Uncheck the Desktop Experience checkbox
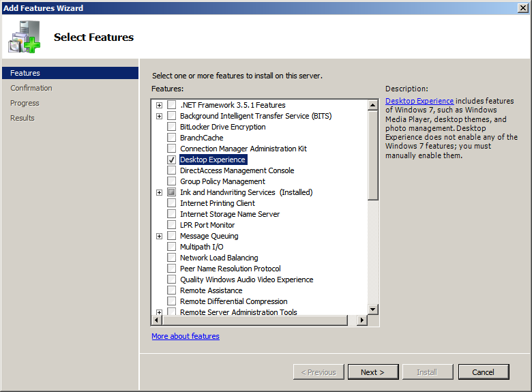The width and height of the screenshot is (532, 392). (171, 160)
